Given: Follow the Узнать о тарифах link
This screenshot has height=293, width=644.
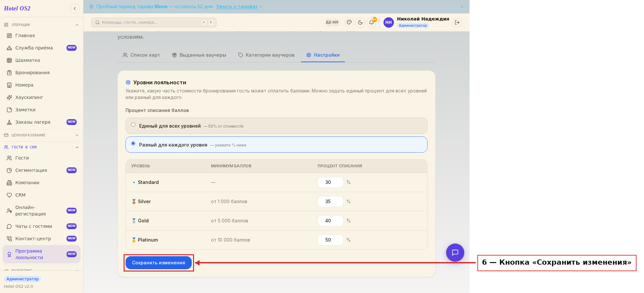Looking at the screenshot, I should 237,7.
